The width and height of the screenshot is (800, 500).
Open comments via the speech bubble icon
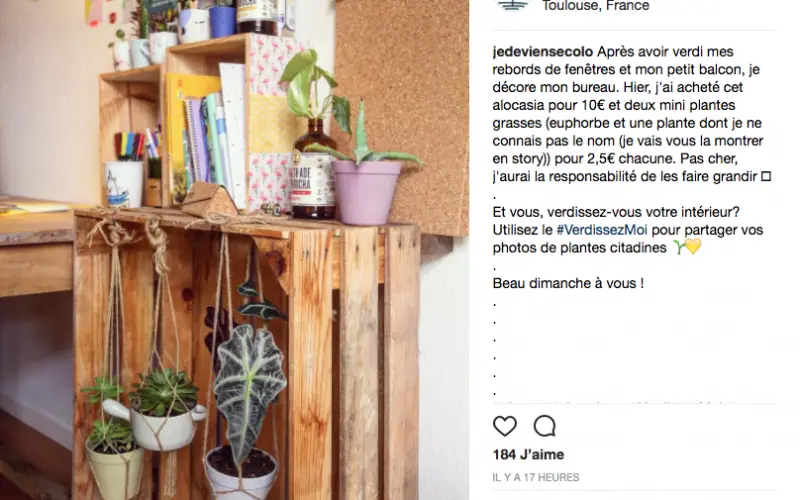(544, 426)
